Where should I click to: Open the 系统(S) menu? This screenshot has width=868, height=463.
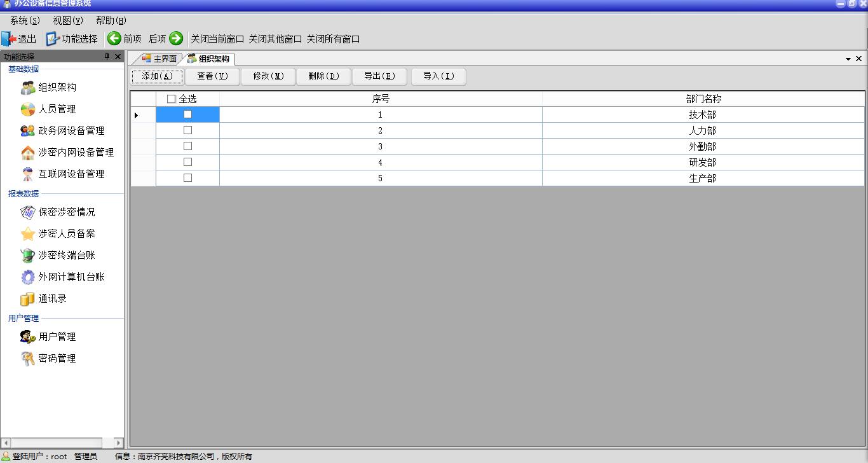click(25, 20)
